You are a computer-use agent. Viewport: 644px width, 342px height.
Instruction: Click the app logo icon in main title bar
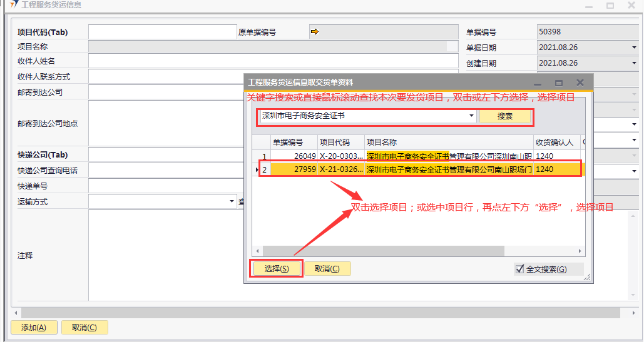click(x=14, y=5)
